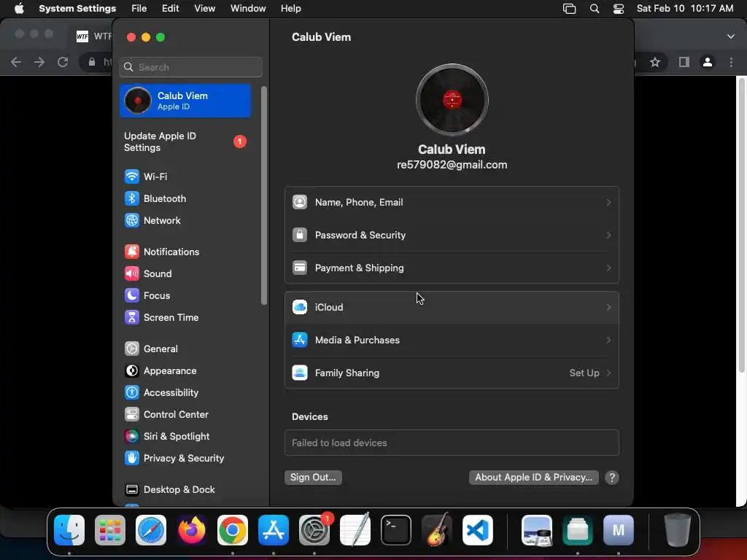747x560 pixels.
Task: Open TextEdit from the Dock
Action: (355, 530)
